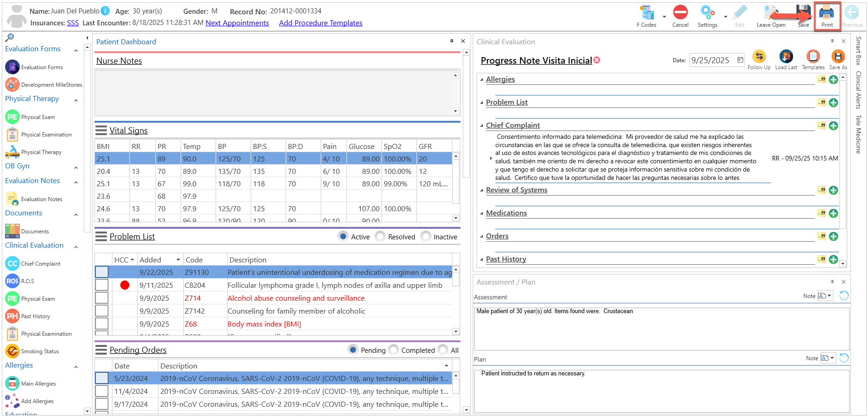
Task: Open the Smart Box side tab
Action: (858, 51)
